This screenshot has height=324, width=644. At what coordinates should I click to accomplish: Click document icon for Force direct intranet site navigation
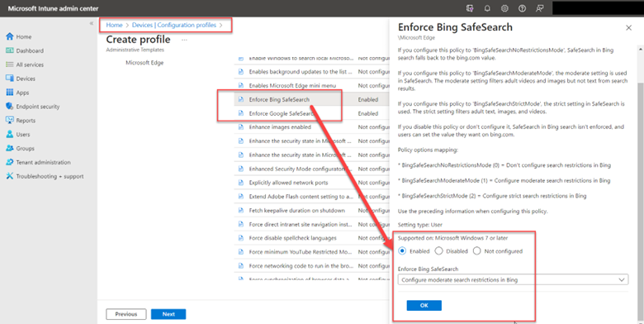coord(241,225)
